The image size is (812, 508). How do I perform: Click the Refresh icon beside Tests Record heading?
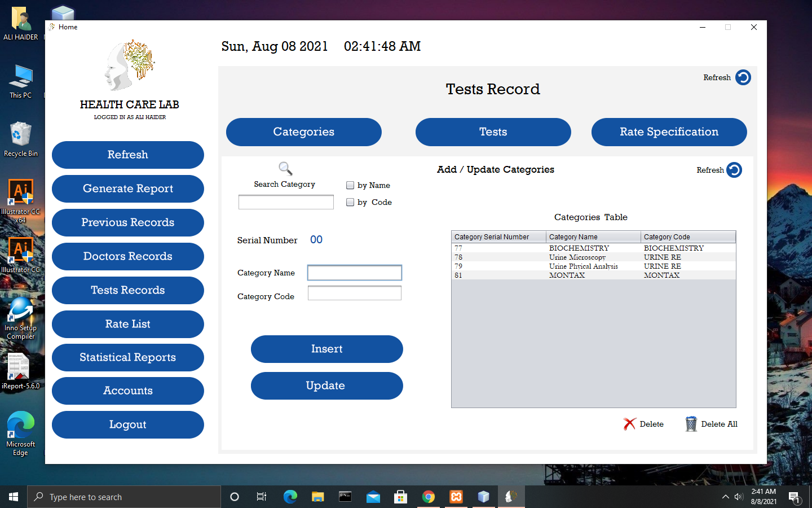[743, 77]
